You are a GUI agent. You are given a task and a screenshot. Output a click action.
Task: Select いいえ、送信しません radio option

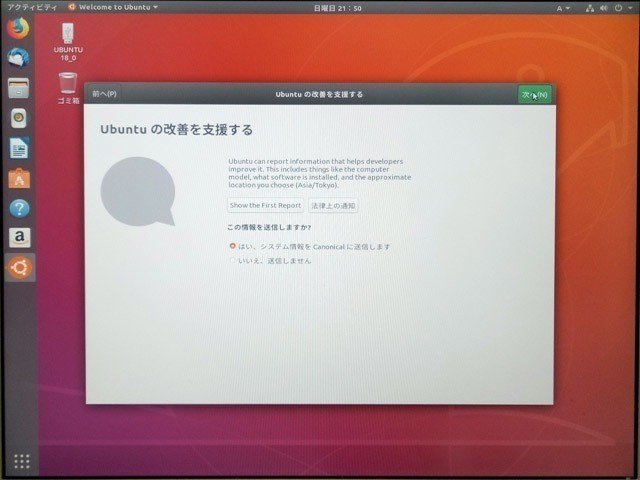pyautogui.click(x=270, y=260)
